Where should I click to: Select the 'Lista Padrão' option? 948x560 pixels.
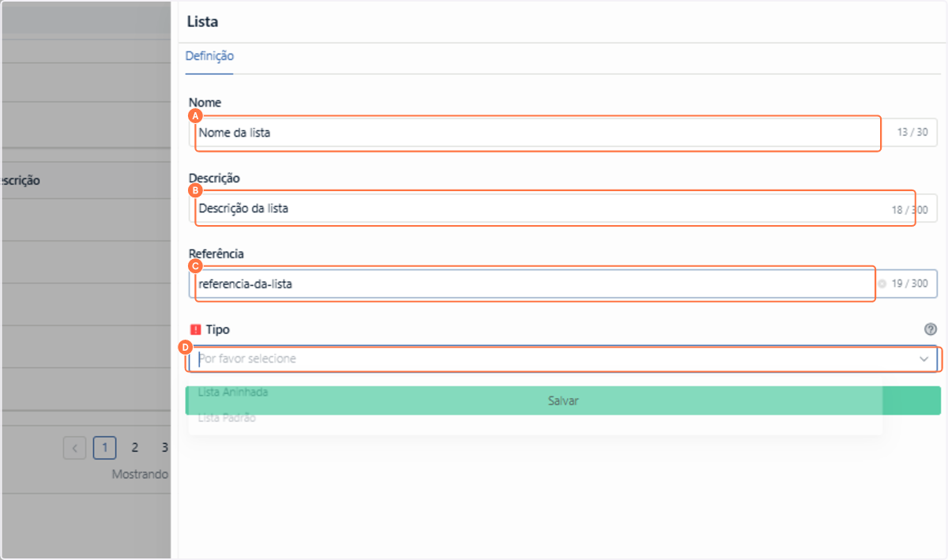click(227, 419)
